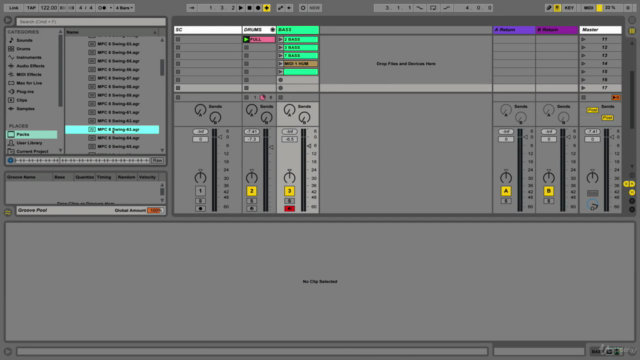Screen dimensions: 640x360
Task: Click the 122.00 tempo field
Action: pyautogui.click(x=49, y=8)
